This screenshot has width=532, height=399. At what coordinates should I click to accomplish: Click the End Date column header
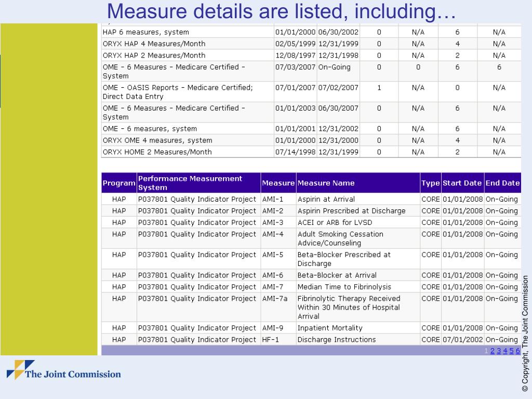tap(502, 183)
